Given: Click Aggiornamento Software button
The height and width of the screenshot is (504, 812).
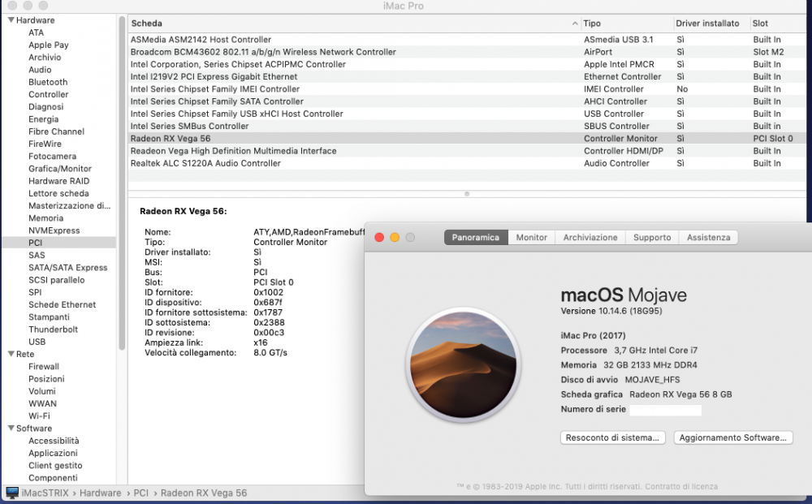Looking at the screenshot, I should pos(732,437).
